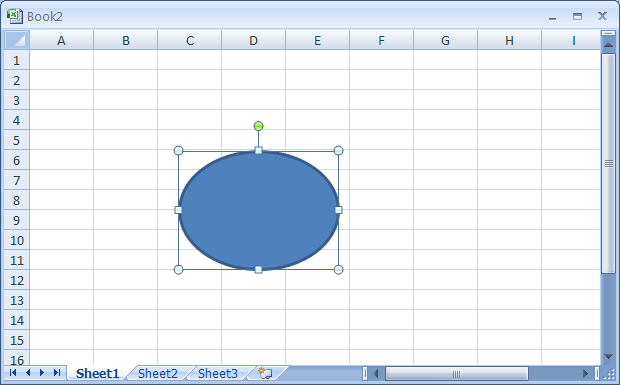Select column A header

[61, 40]
